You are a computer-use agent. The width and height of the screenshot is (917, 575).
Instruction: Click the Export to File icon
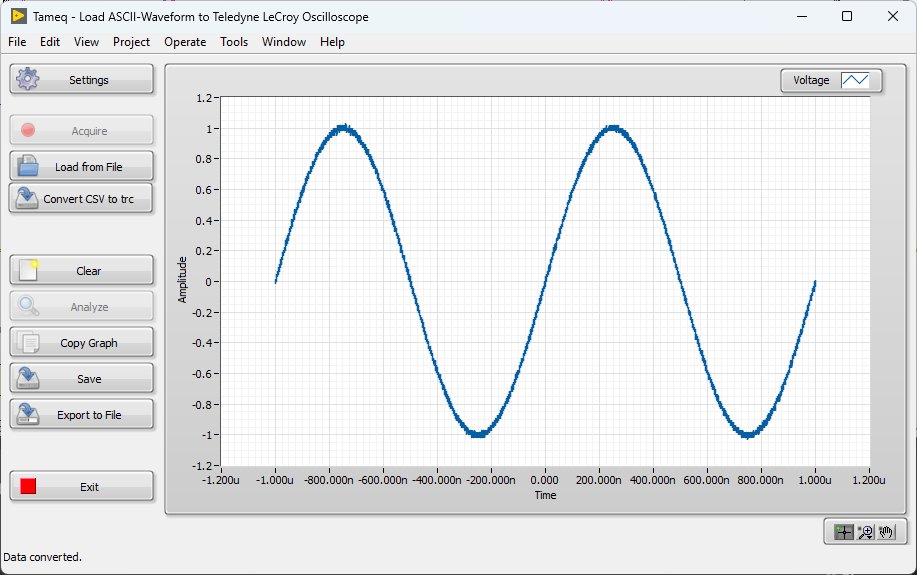[28, 415]
